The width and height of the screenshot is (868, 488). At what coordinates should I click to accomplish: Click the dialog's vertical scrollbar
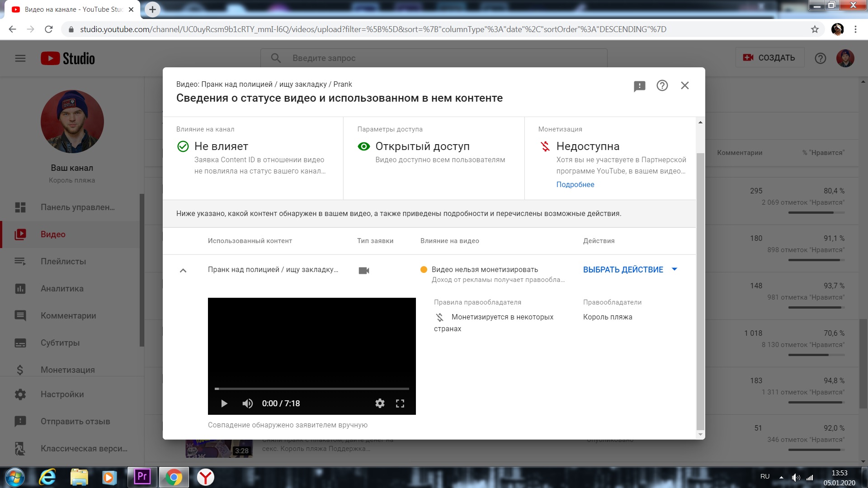tap(700, 291)
